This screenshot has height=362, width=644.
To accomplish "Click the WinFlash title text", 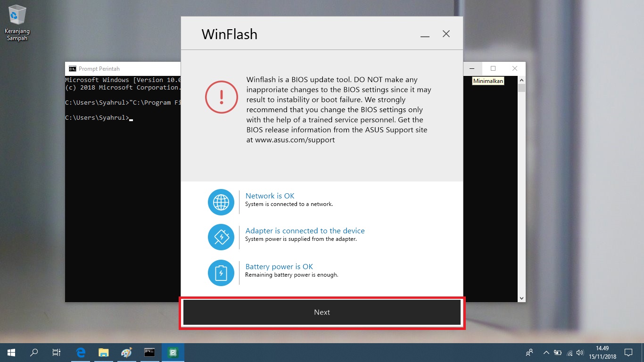I will point(230,34).
